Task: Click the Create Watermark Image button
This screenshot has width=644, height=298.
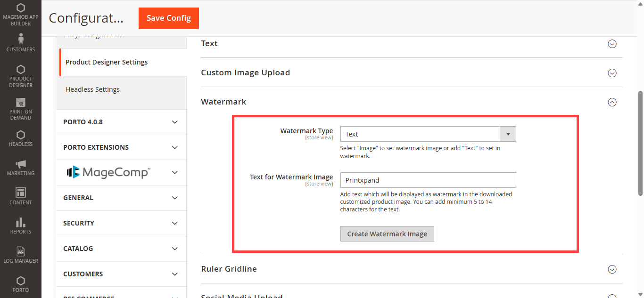Action: pyautogui.click(x=387, y=234)
